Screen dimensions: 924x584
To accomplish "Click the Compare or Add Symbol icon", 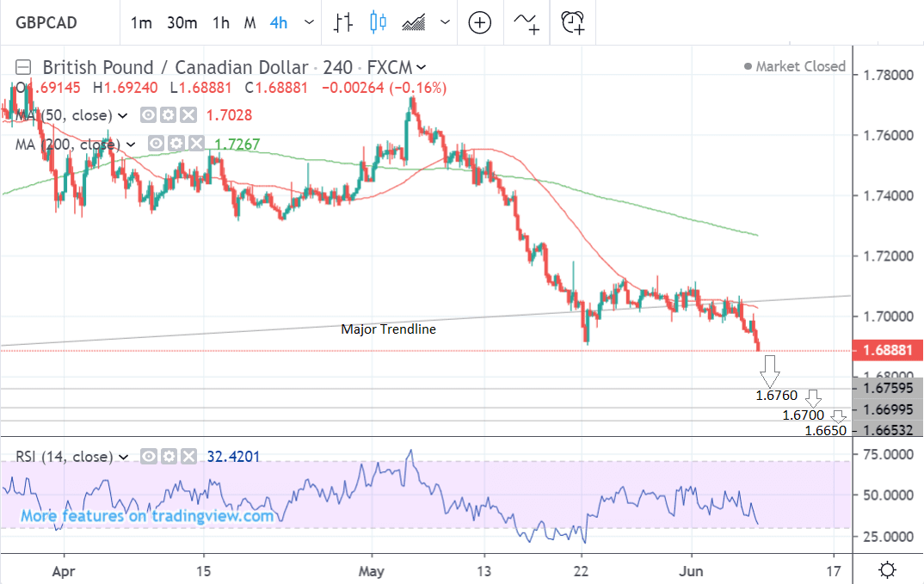I will pos(479,22).
